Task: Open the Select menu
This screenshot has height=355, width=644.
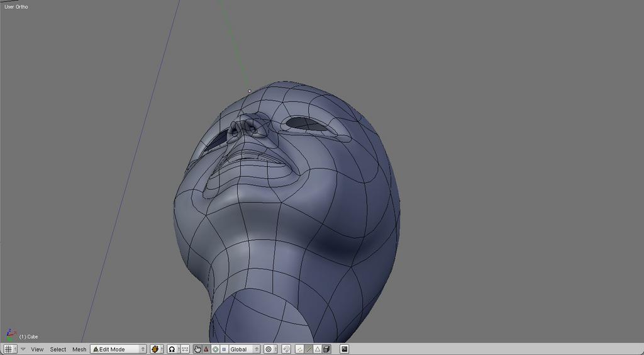Action: [x=58, y=349]
